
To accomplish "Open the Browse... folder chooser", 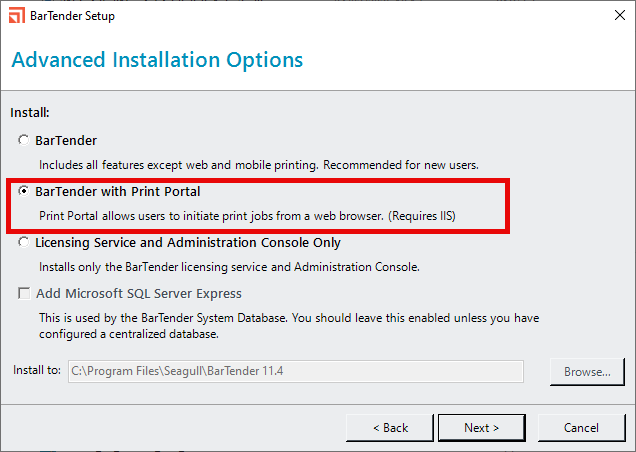I will pyautogui.click(x=587, y=372).
